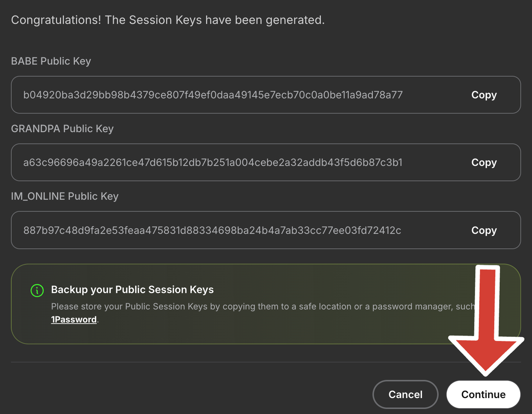Click the Congratulations heading text
The width and height of the screenshot is (532, 414).
[168, 20]
